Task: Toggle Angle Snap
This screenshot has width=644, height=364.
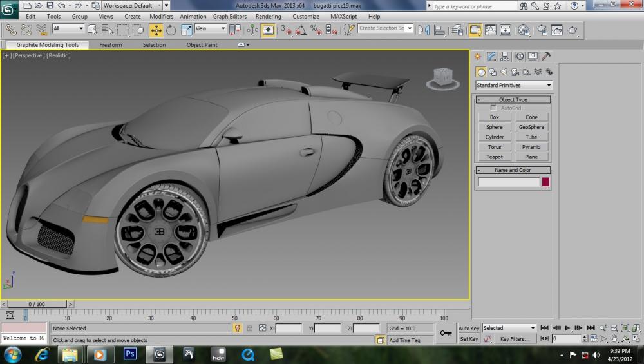Action: [301, 30]
